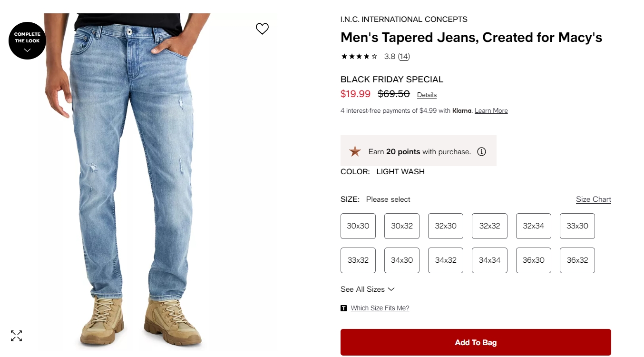Click the True Fit 'T' icon

(x=343, y=308)
